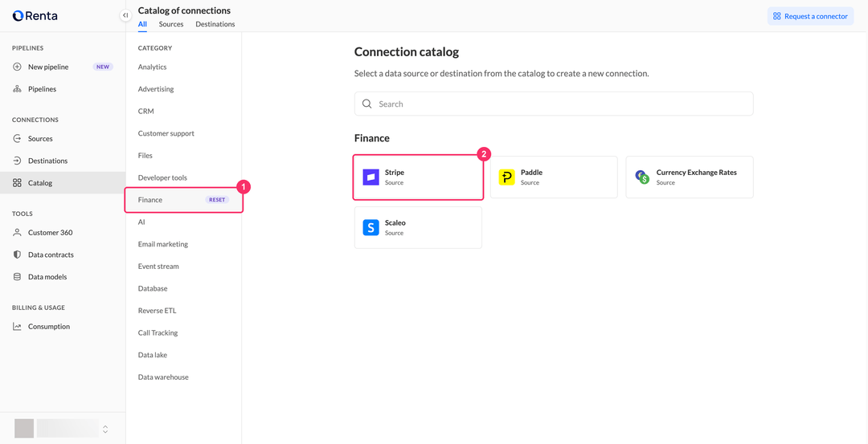Image resolution: width=868 pixels, height=444 pixels.
Task: Click the Currency Exchange Rates icon
Action: point(642,177)
